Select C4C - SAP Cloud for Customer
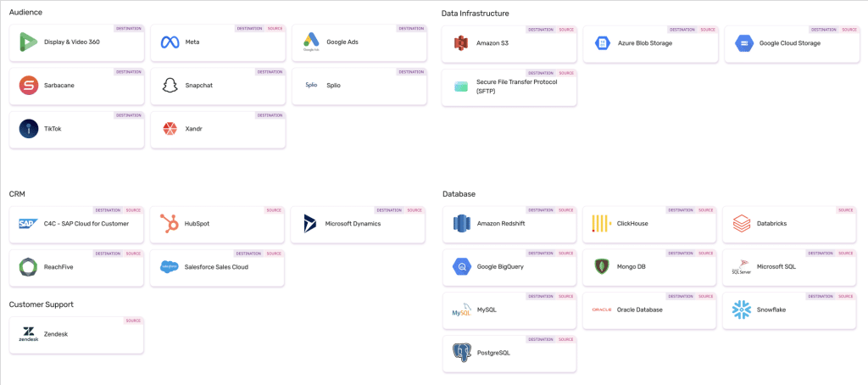868x385 pixels. (86, 224)
